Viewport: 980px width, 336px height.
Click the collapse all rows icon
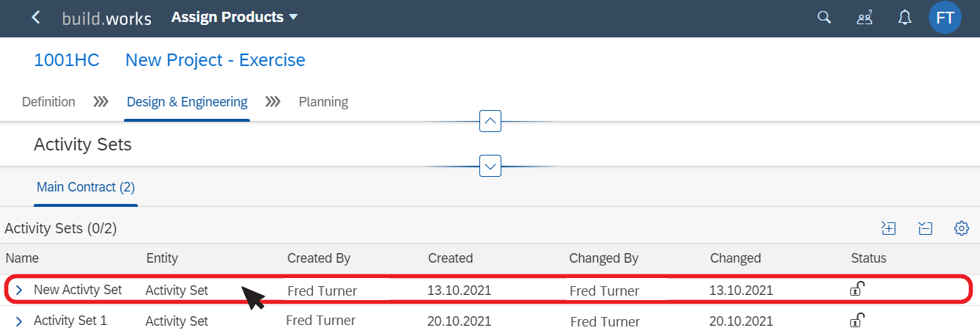[925, 229]
